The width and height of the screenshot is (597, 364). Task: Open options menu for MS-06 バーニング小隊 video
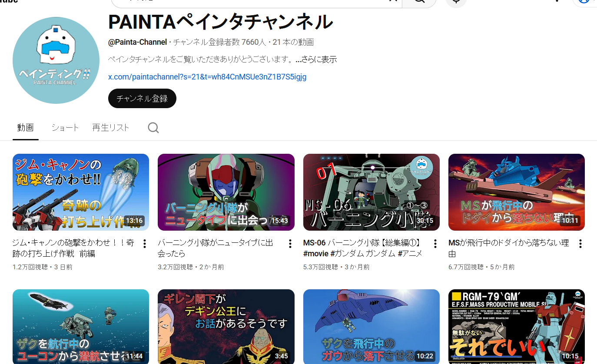pyautogui.click(x=435, y=244)
